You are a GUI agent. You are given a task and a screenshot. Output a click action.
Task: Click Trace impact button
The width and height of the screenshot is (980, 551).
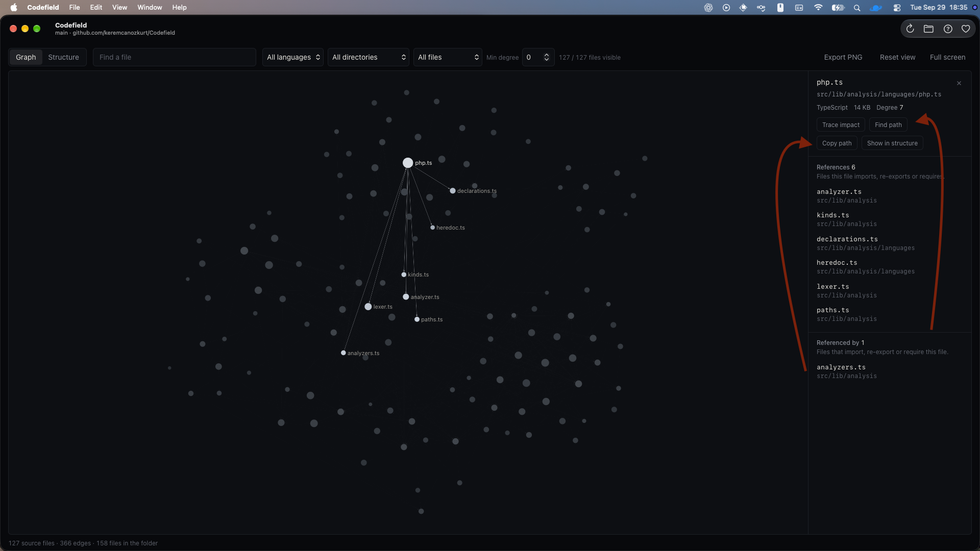[x=841, y=125]
